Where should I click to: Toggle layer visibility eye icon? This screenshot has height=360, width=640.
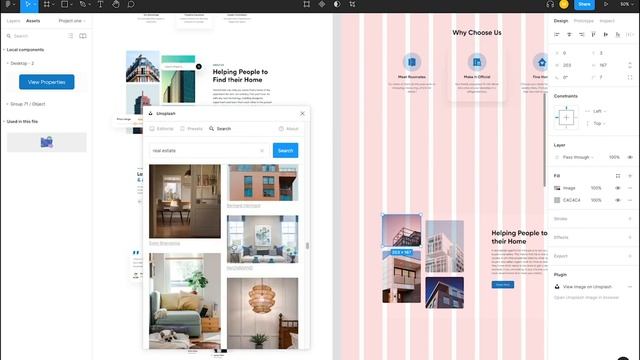click(630, 157)
